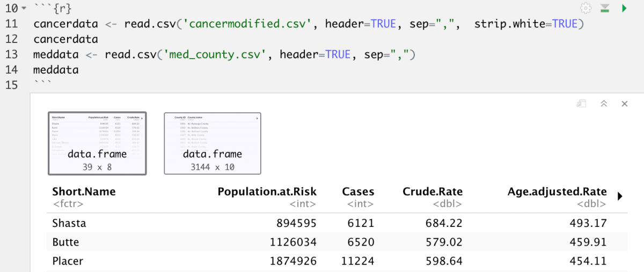Click the Short.Name column header

click(x=84, y=191)
